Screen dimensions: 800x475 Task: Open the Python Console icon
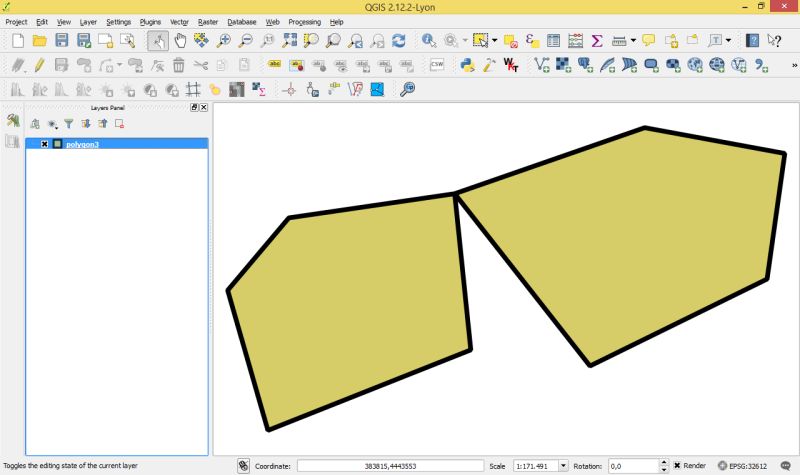[467, 65]
